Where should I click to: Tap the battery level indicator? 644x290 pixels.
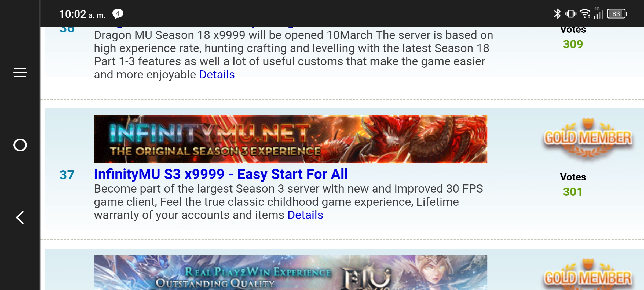[x=617, y=14]
